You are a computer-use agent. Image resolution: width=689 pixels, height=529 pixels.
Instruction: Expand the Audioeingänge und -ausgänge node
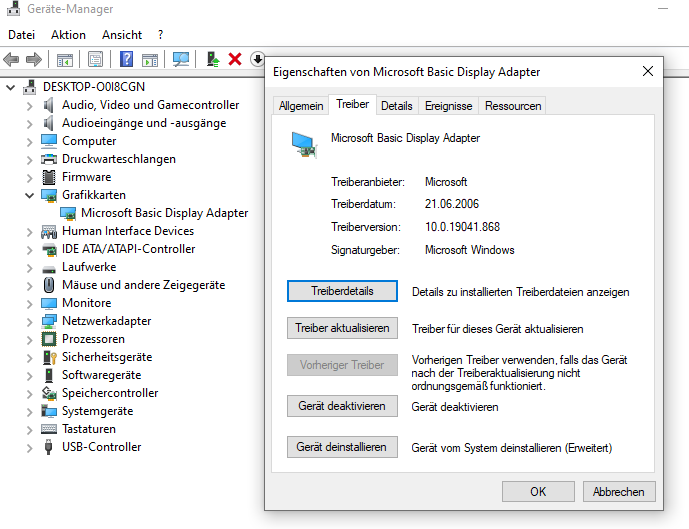(x=29, y=123)
